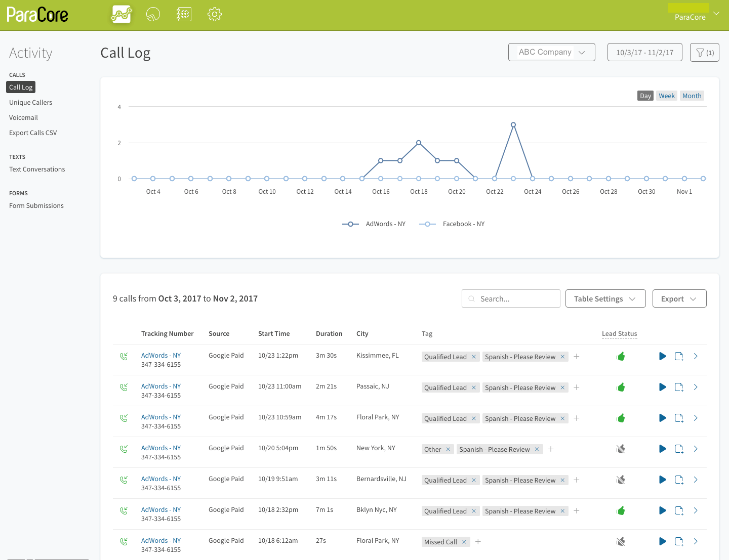Open the 10/3/17 - 11/2/17 date range picker
Image resolution: width=729 pixels, height=560 pixels.
(645, 52)
